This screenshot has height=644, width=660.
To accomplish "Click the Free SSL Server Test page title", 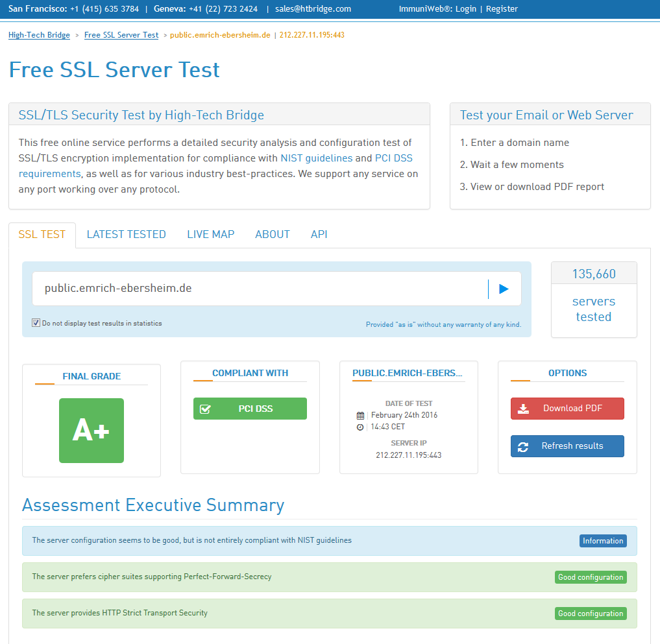I will (114, 69).
